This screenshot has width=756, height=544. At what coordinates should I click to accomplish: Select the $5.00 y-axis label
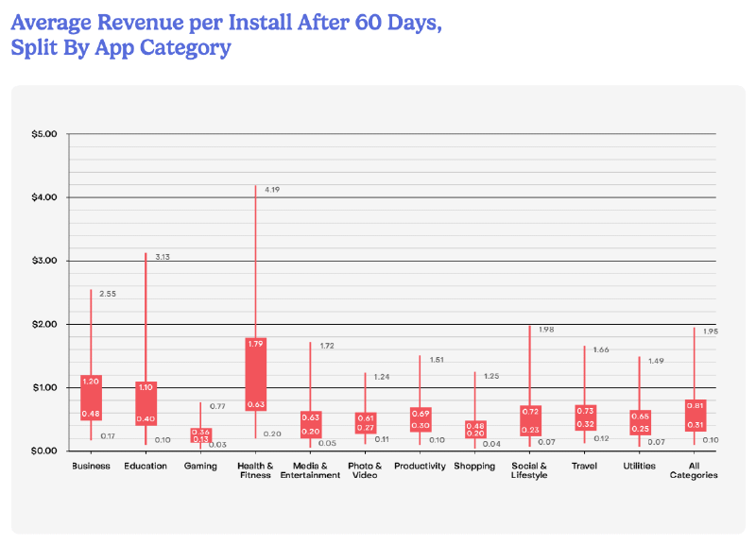tap(44, 134)
